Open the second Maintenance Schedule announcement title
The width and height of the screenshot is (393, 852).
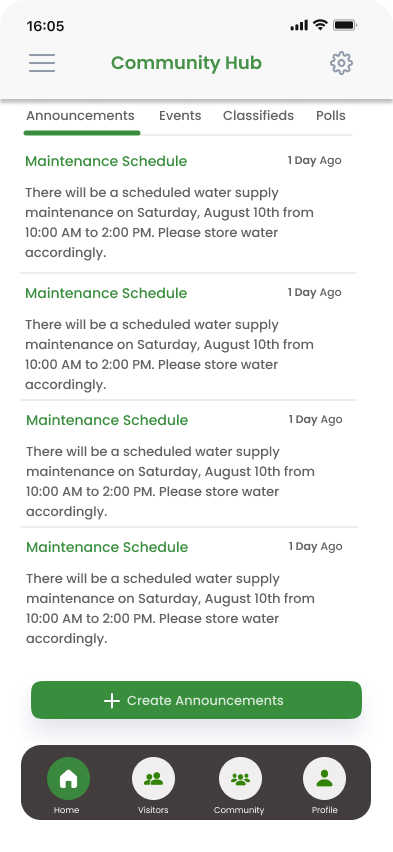(x=106, y=293)
